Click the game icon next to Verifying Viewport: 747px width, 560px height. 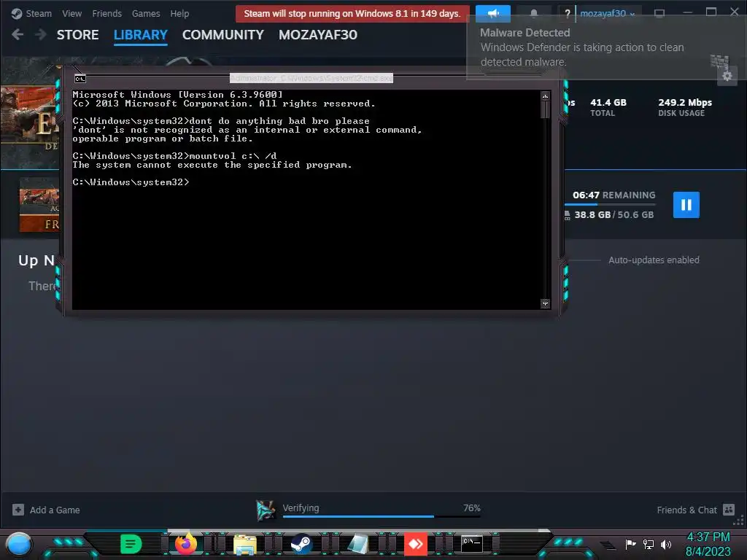click(x=266, y=510)
